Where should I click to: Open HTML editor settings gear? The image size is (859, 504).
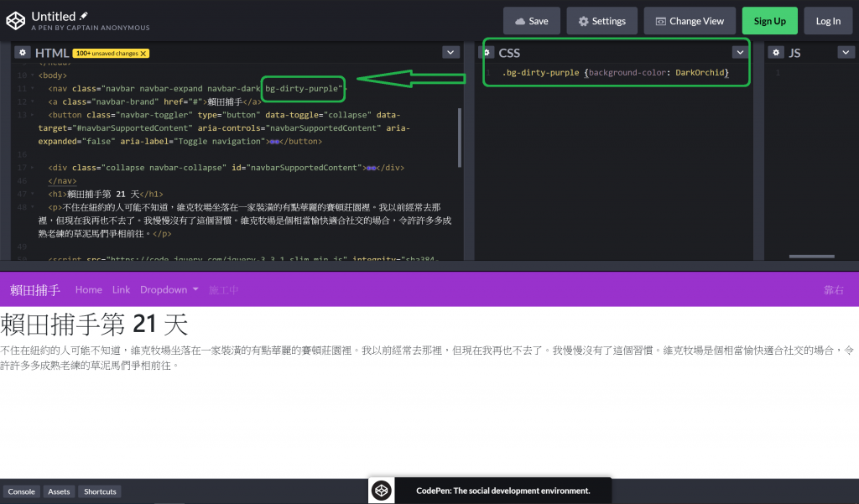pos(23,53)
